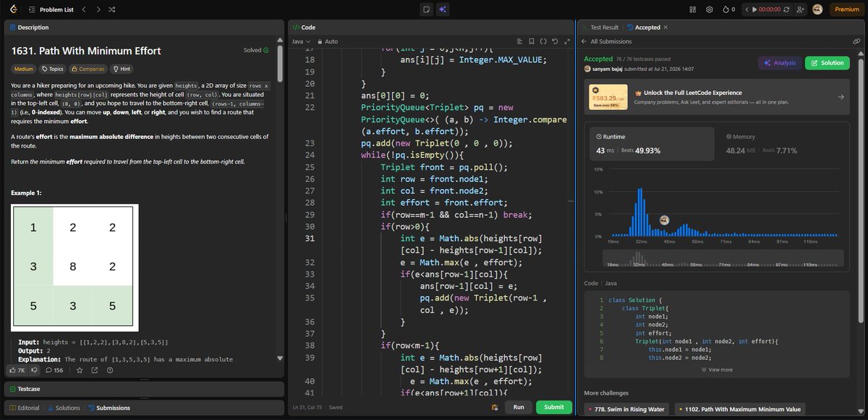Open the 156 comments icon
868x420 pixels.
pyautogui.click(x=54, y=370)
